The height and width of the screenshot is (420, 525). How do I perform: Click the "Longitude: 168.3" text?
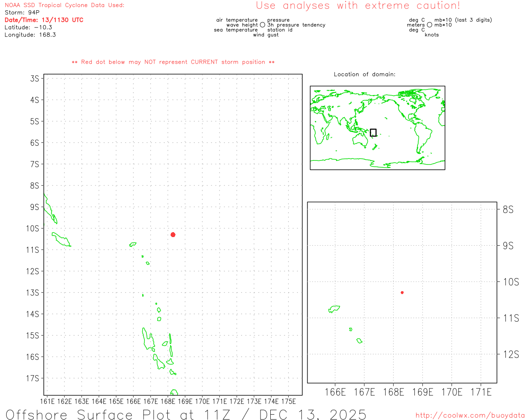[30, 35]
